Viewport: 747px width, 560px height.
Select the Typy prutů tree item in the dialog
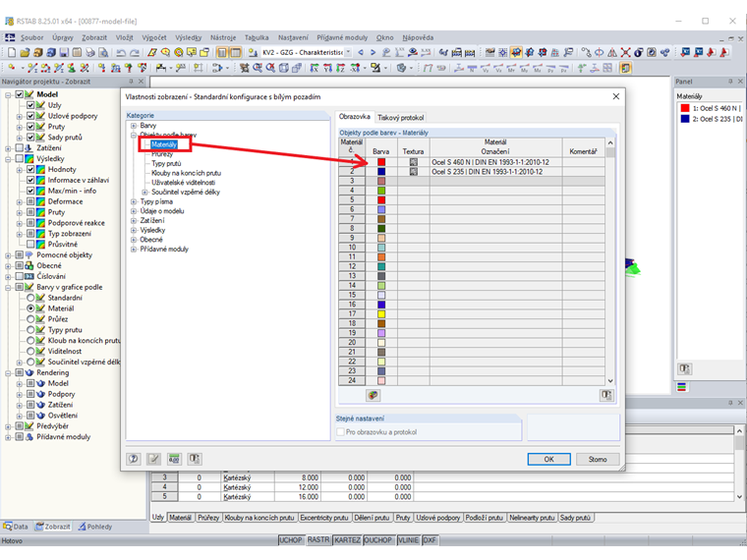pyautogui.click(x=166, y=164)
